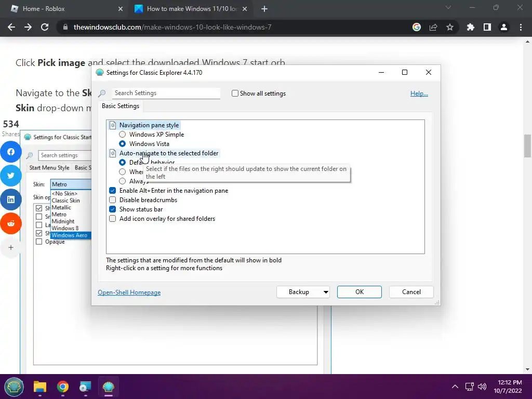Click the dialog resize grip at bottom corner
This screenshot has width=532, height=399.
pos(437,302)
